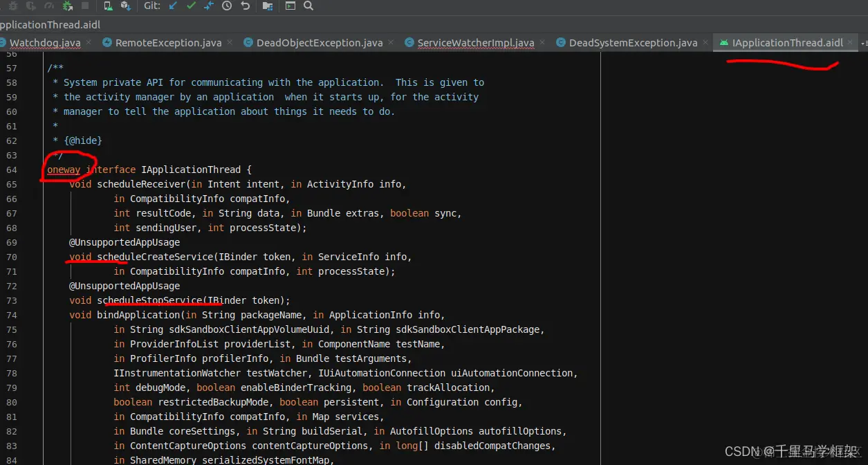This screenshot has width=868, height=465.
Task: Close the DeadSystemException.java tab
Action: coord(705,42)
